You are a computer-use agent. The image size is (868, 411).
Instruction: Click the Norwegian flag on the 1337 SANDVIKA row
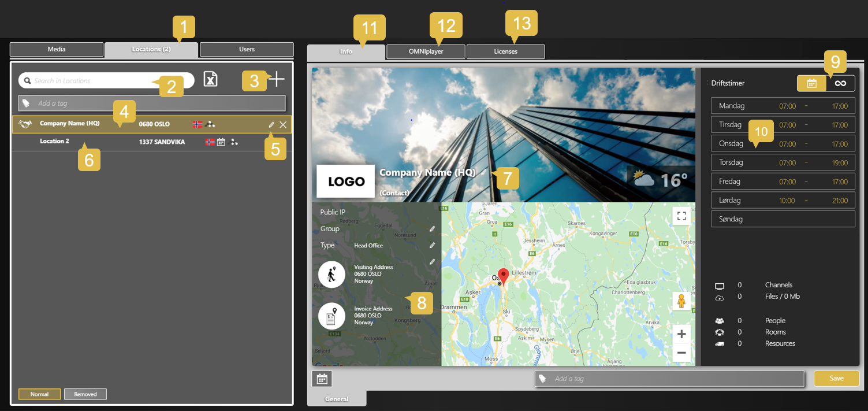click(x=210, y=142)
